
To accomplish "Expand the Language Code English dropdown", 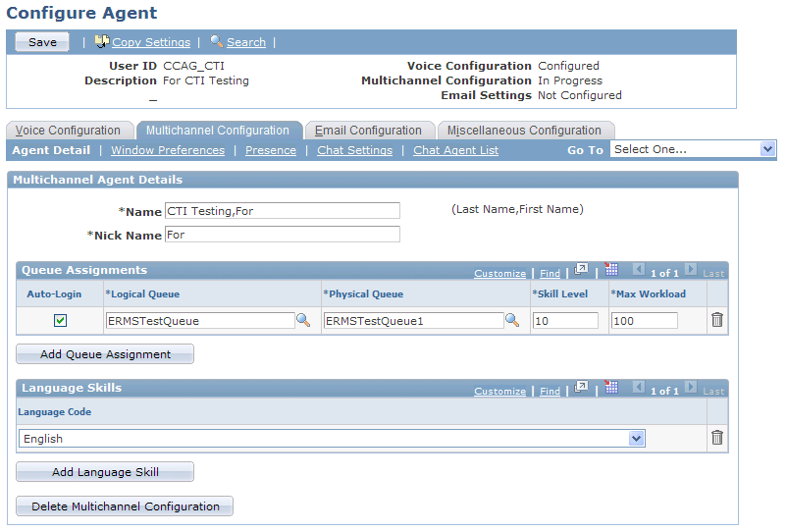I will pos(332,439).
